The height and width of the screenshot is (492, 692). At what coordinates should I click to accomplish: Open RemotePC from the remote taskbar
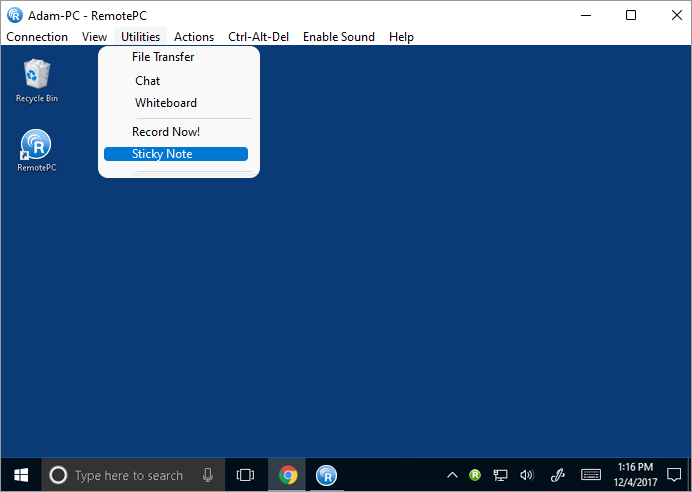[327, 475]
